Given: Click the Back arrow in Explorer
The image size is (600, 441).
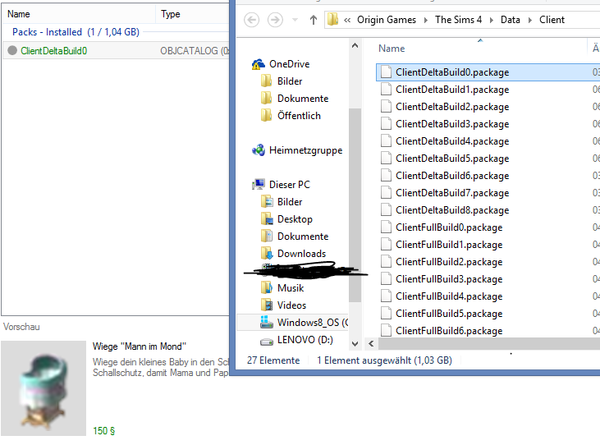Looking at the screenshot, I should coord(252,20).
